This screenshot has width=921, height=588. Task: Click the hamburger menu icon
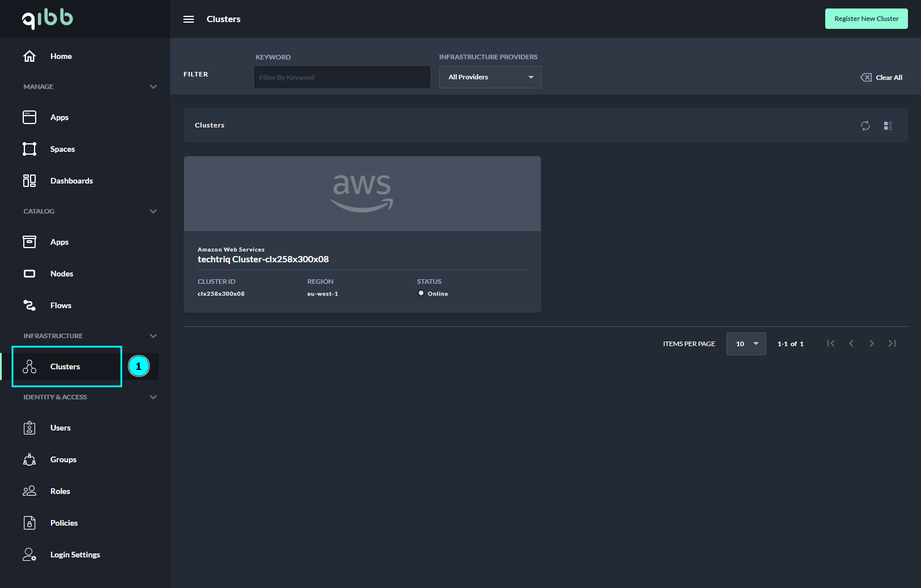click(x=189, y=19)
